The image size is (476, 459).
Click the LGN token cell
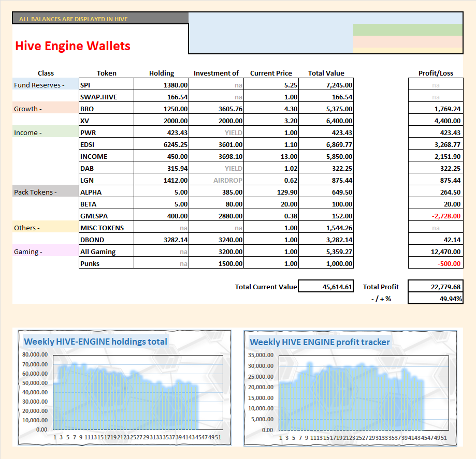[x=106, y=179]
